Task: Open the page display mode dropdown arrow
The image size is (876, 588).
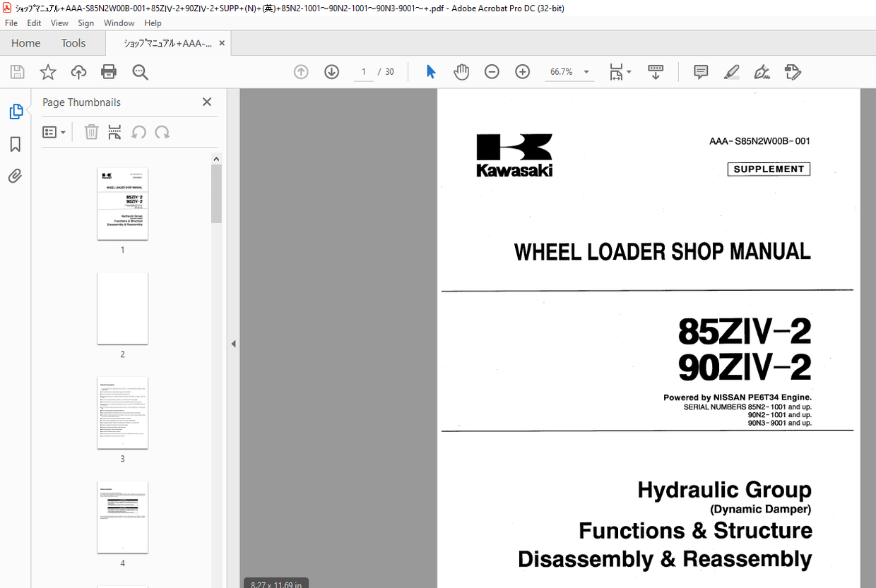Action: [628, 71]
